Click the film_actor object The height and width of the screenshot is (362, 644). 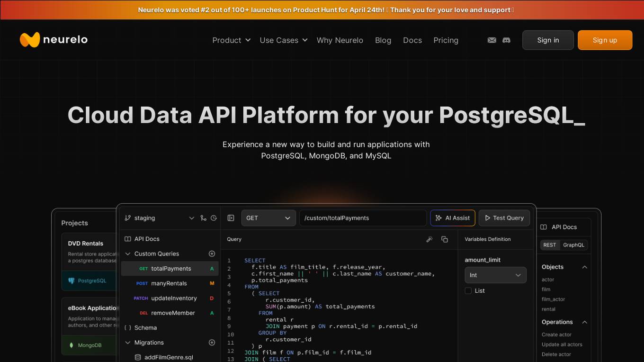click(x=554, y=299)
